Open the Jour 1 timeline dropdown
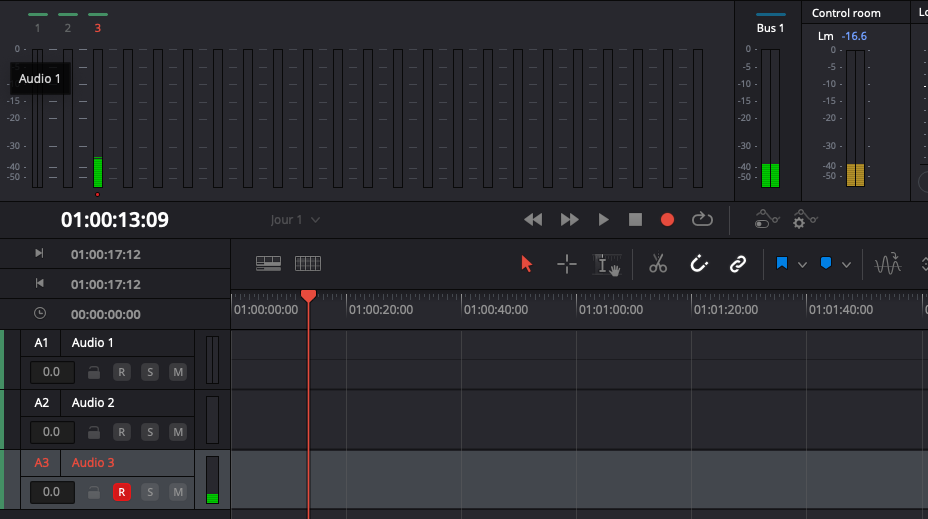The image size is (928, 519). pos(295,219)
